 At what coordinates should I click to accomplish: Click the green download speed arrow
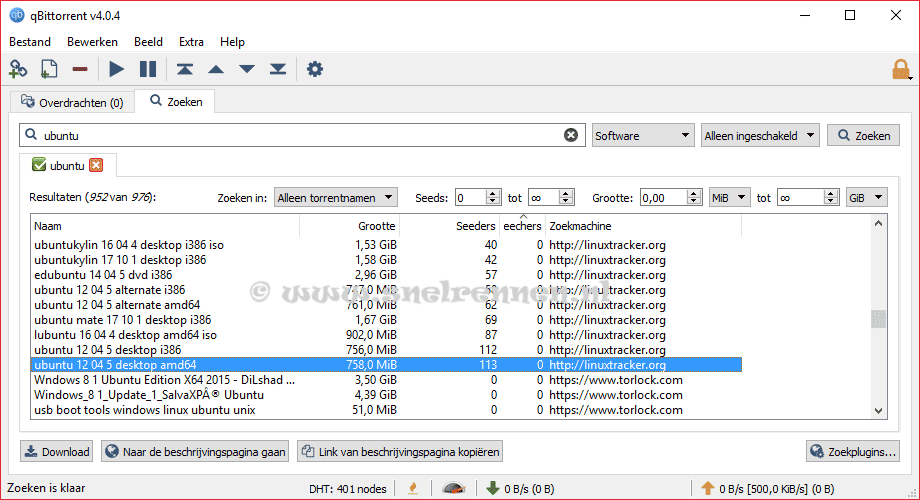click(493, 488)
